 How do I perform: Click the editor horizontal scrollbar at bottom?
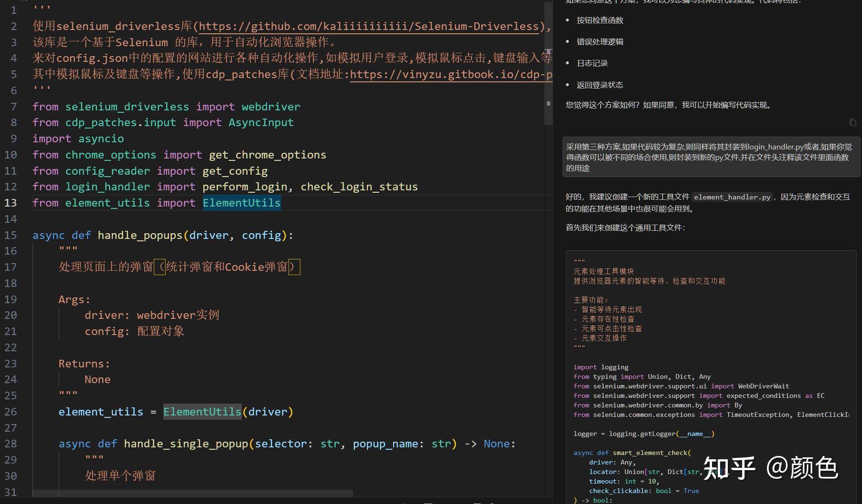(193, 493)
